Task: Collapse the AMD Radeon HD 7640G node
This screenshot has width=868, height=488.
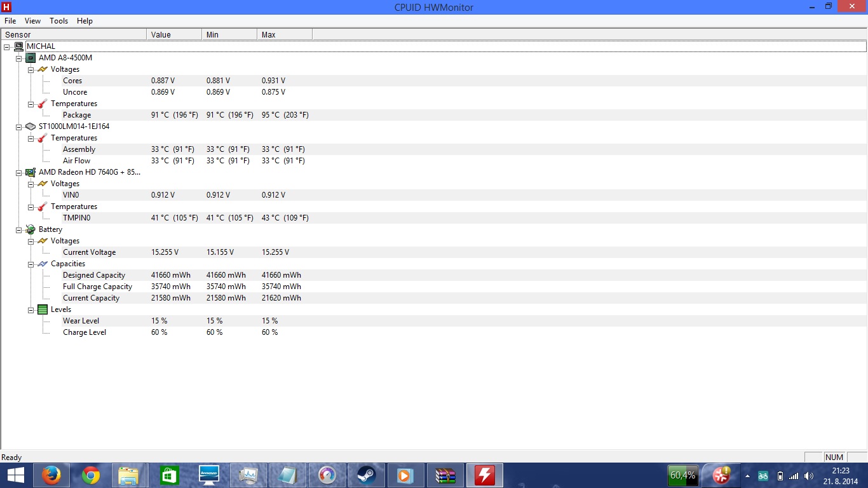Action: 18,172
